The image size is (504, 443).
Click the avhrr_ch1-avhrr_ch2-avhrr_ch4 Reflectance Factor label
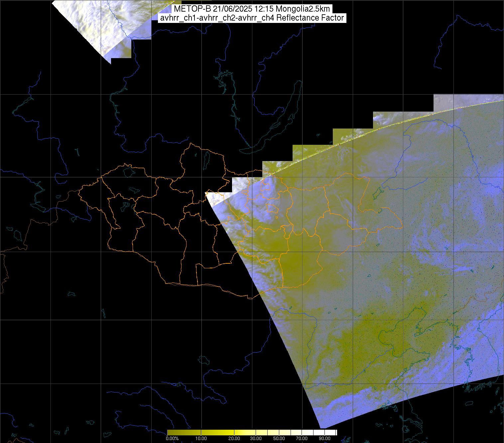pos(252,18)
